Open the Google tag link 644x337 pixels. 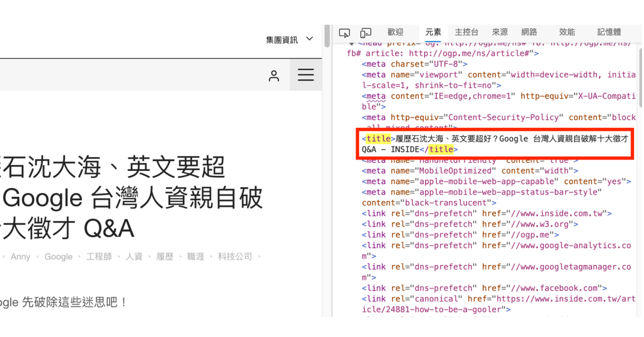tap(59, 257)
